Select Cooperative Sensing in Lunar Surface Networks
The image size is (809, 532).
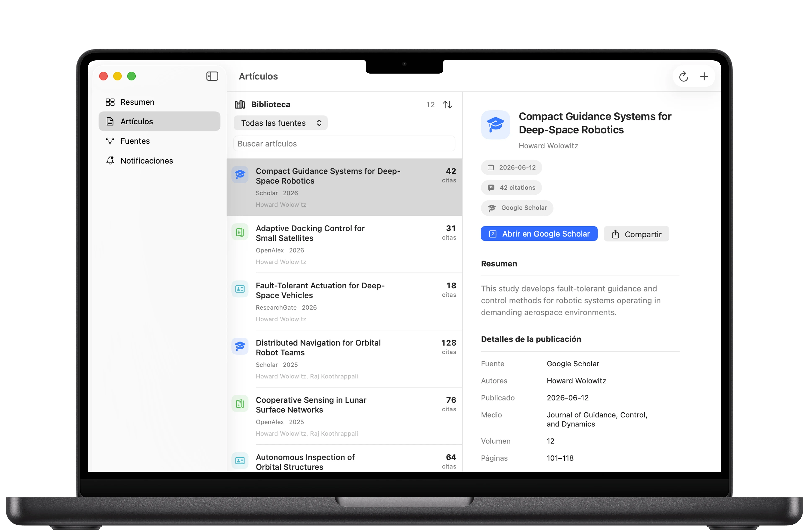344,416
